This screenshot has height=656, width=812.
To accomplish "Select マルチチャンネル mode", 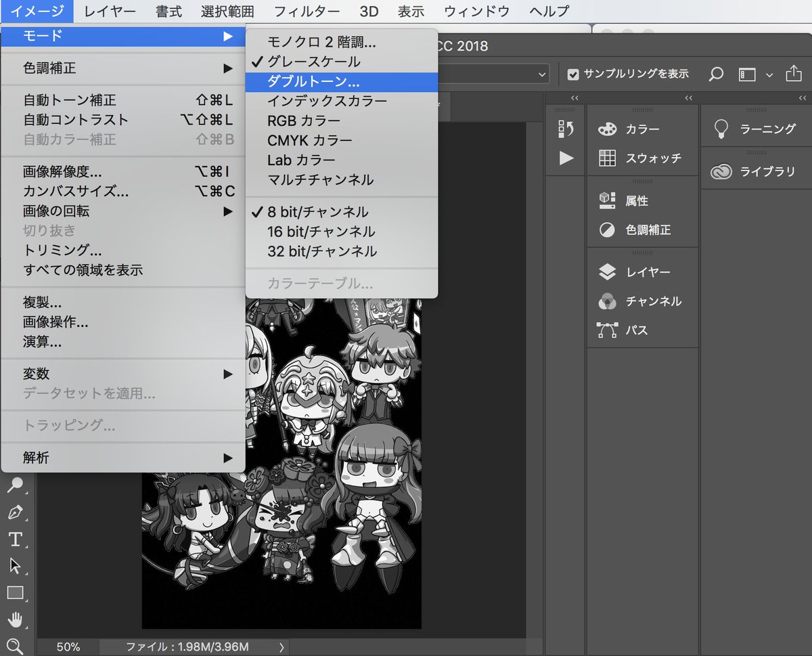I will pos(342,180).
